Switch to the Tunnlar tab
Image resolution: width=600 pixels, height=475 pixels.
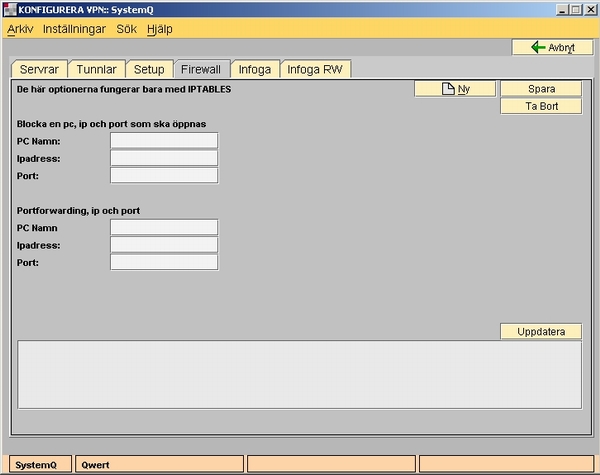pos(98,69)
